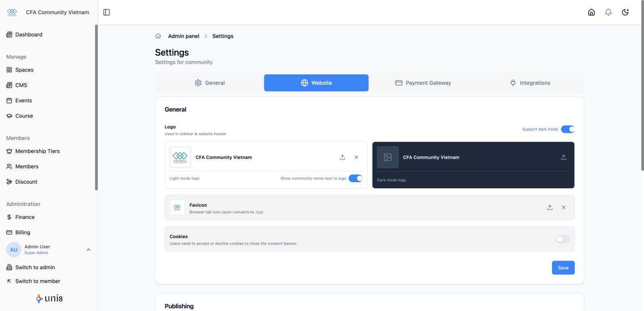Click the favicon preview thumbnail
The image size is (644, 311).
(177, 207)
